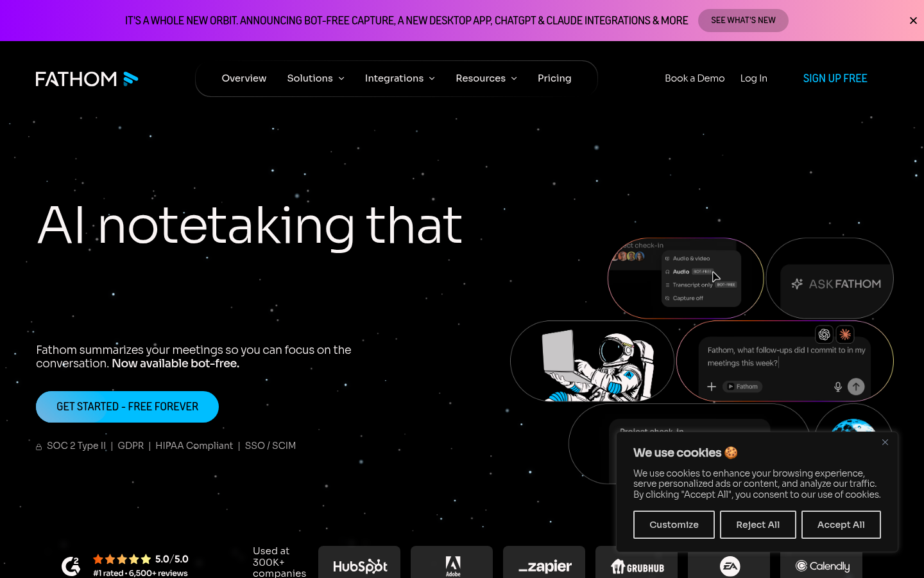Image resolution: width=924 pixels, height=578 pixels.
Task: Click the astronaut with laptop illustration
Action: click(x=597, y=364)
